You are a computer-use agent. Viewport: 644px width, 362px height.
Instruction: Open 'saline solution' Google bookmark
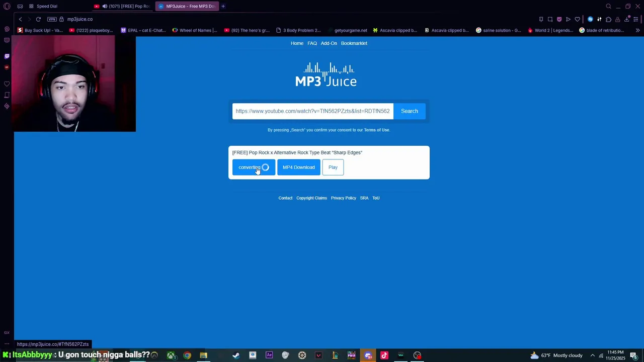pos(499,30)
